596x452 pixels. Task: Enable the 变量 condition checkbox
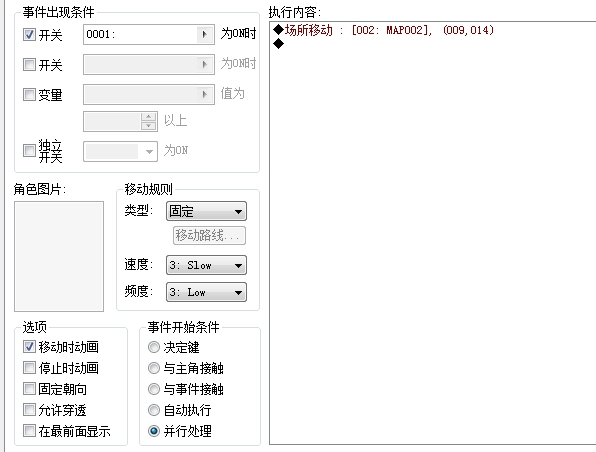point(29,94)
